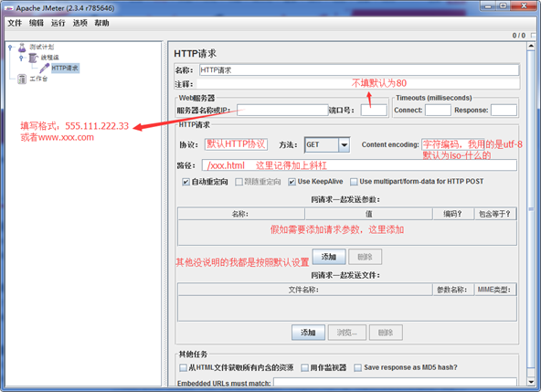Viewport: 541px width, 392px height.
Task: Click the JMeter title bar app icon
Action: pos(8,8)
